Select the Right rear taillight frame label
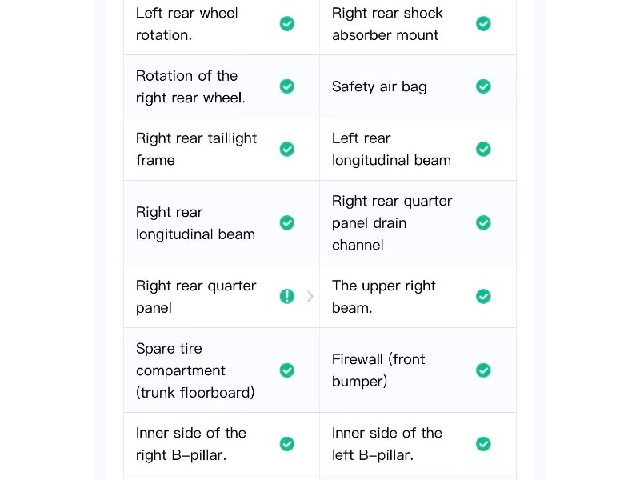 (196, 149)
